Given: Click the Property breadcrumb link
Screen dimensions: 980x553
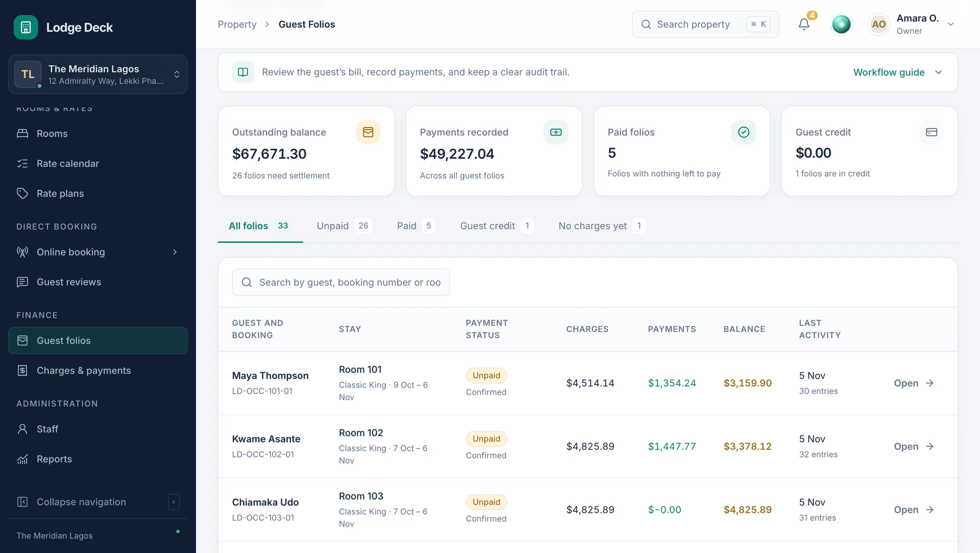Looking at the screenshot, I should 237,24.
